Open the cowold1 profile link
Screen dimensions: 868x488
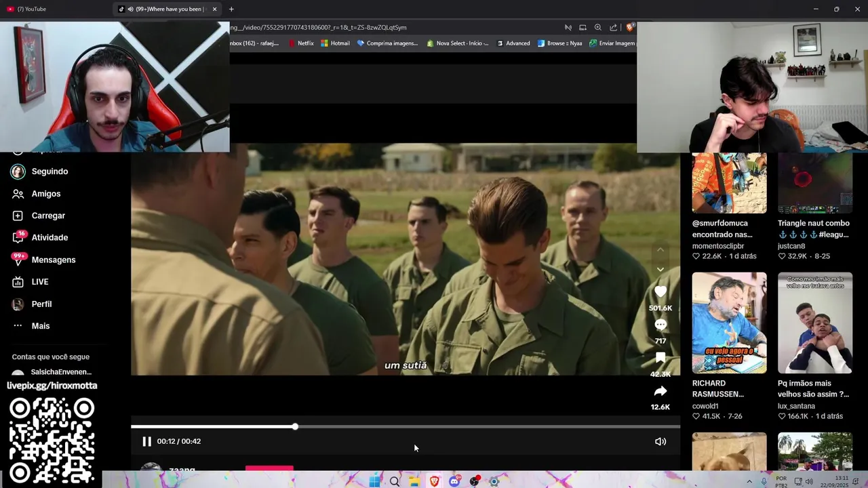[x=705, y=406]
